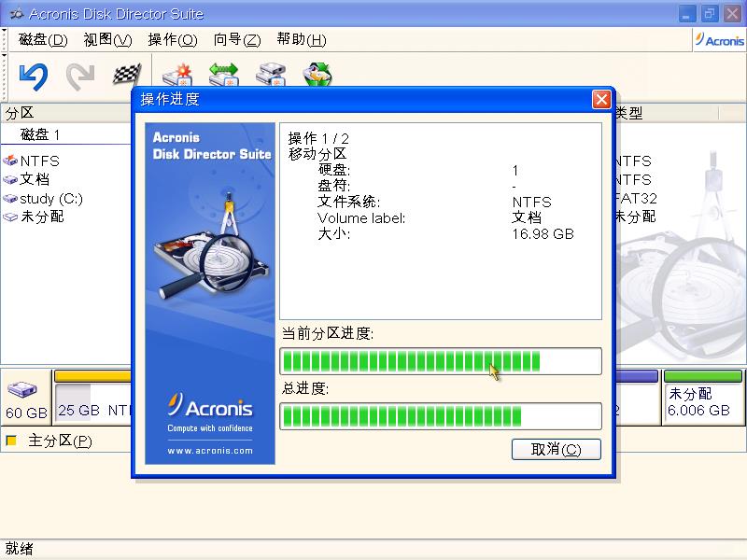Click the www.acronis.com text in dialog
Viewport: 747px width, 560px height.
[210, 451]
